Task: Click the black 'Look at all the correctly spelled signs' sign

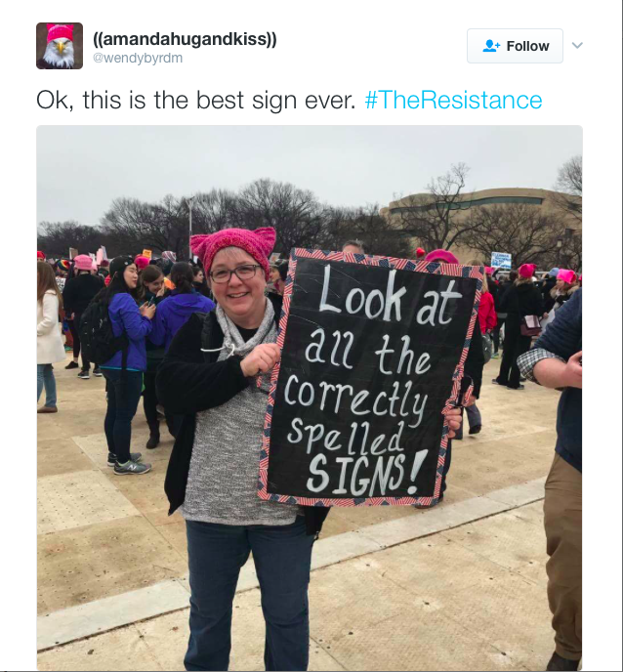Action: [368, 377]
